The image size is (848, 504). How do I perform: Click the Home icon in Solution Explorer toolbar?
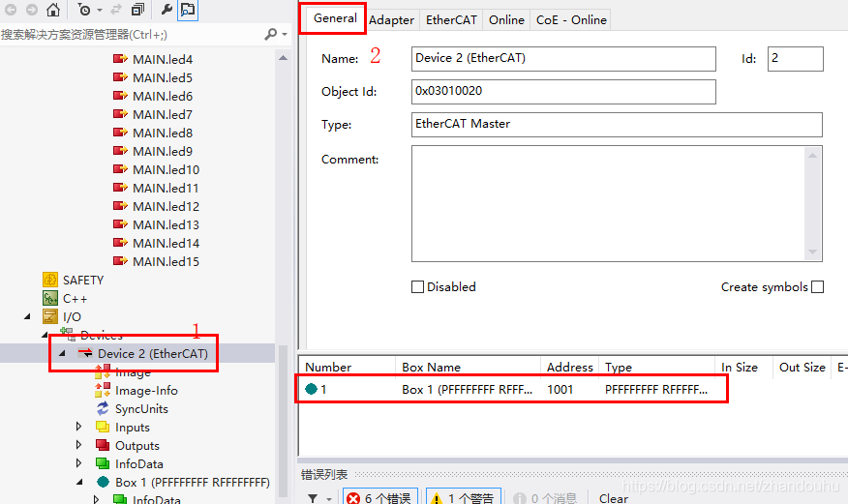53,10
